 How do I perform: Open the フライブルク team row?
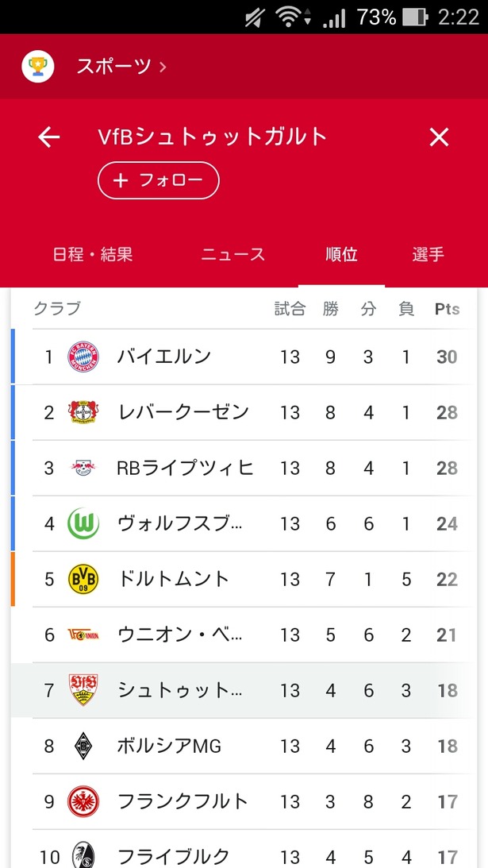tap(244, 849)
